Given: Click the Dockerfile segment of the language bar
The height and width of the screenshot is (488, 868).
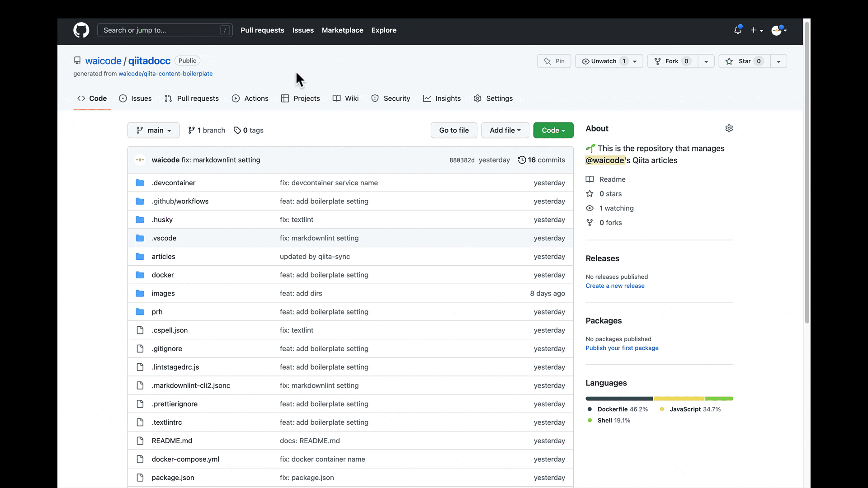Looking at the screenshot, I should point(618,398).
